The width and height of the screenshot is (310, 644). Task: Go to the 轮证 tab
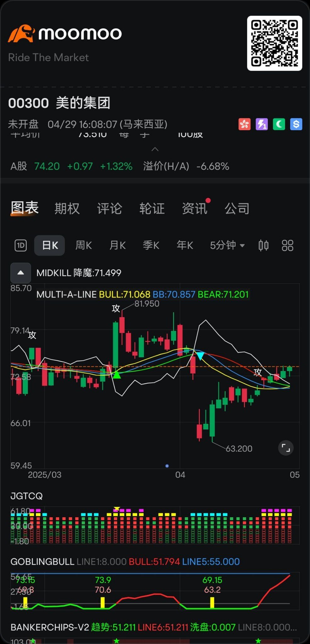pos(152,208)
